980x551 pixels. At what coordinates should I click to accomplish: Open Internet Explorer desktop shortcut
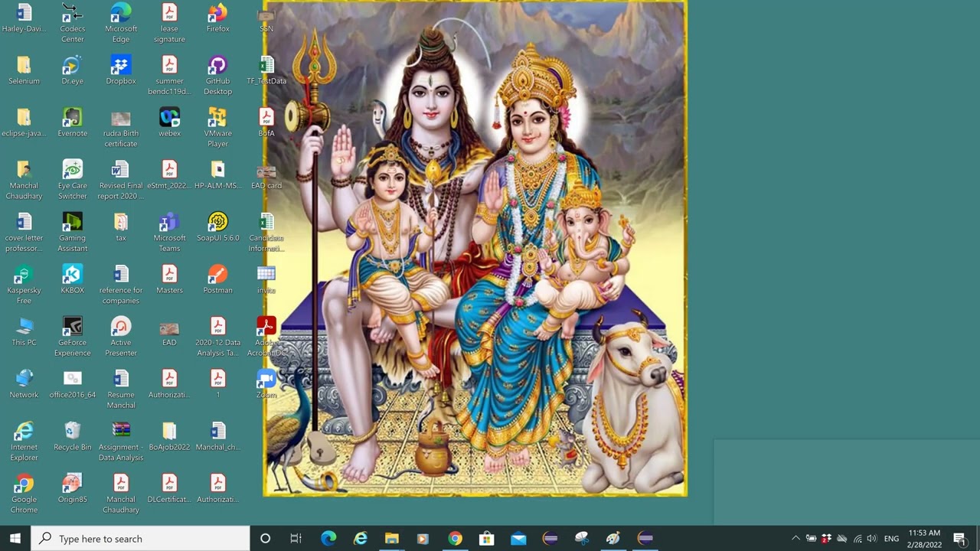point(24,442)
